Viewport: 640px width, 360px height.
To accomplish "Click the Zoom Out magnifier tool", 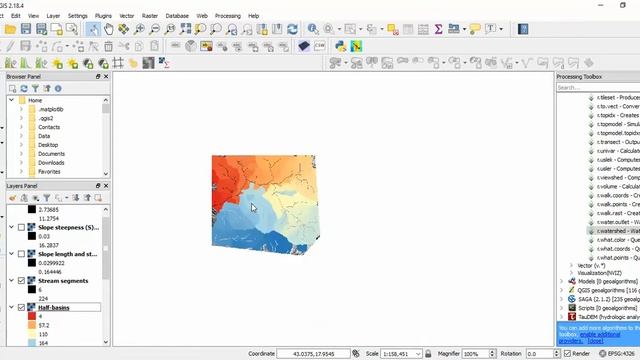I will (155, 29).
